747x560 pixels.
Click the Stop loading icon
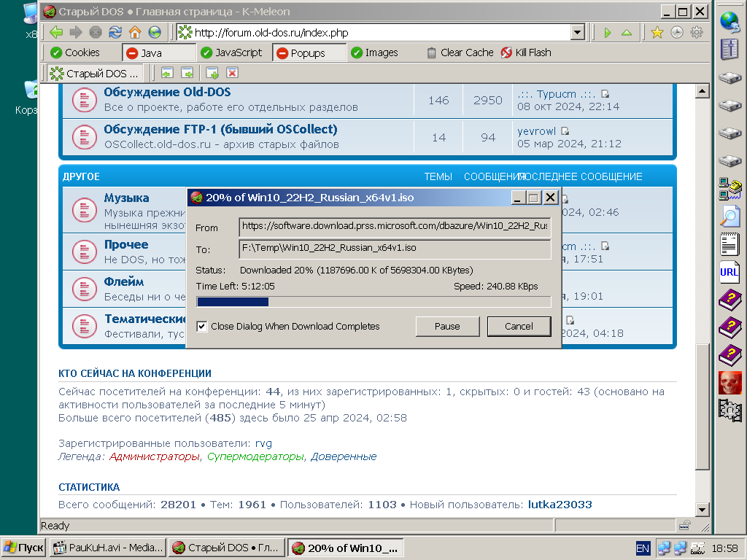[96, 32]
